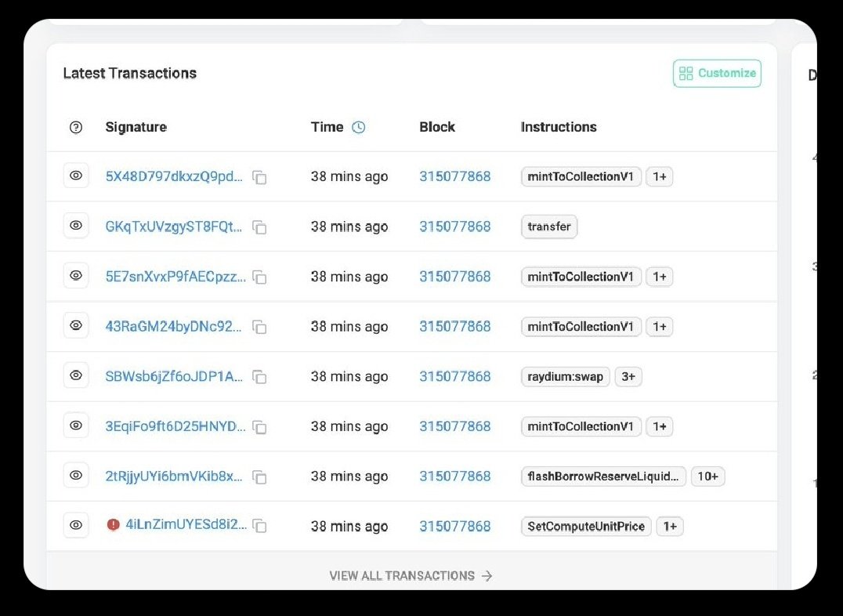Expand 1+ instructions for 5X48D797dkxzQ9pd row
This screenshot has height=616, width=843.
click(659, 176)
